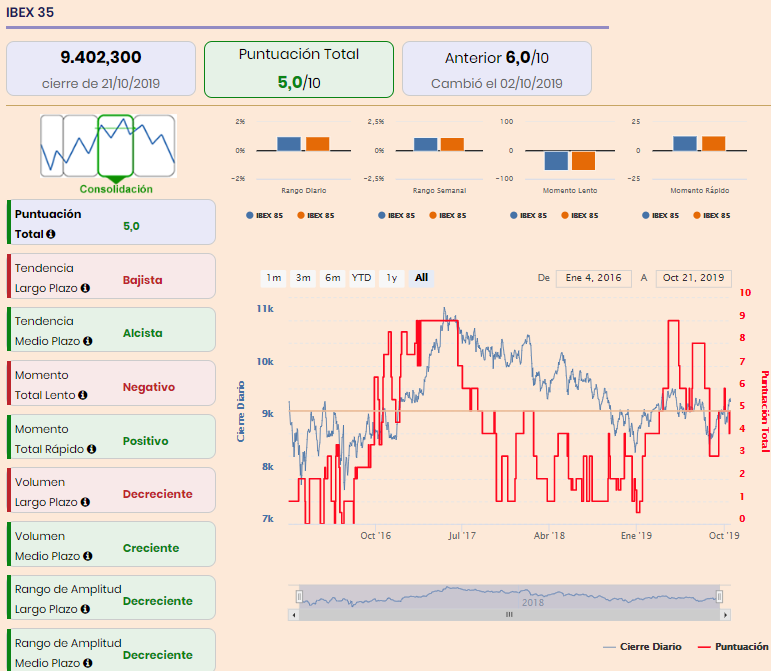Click orange bar in Rango Diario chart
Screen dimensions: 771x671
tap(318, 144)
